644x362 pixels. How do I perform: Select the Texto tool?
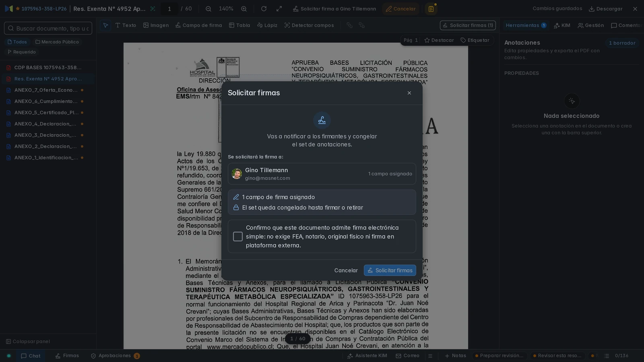[126, 25]
